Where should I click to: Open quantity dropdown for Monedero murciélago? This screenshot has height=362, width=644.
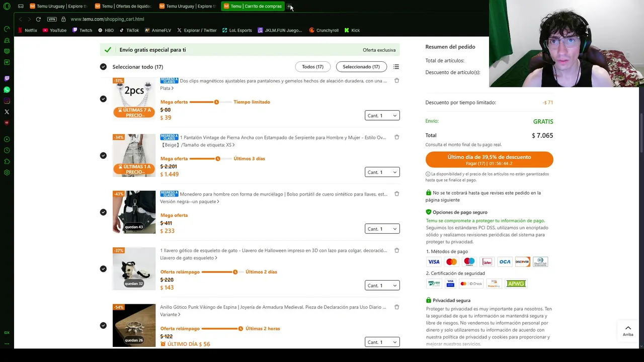pyautogui.click(x=382, y=229)
